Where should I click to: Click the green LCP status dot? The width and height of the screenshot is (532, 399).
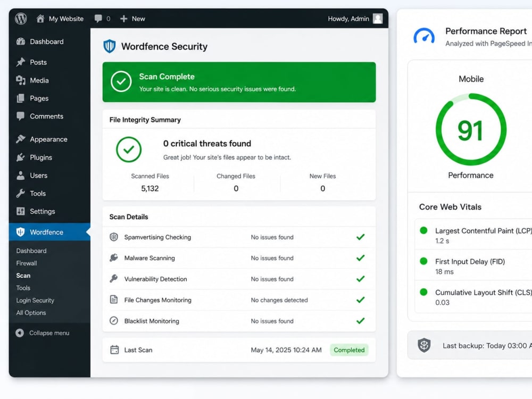click(423, 231)
